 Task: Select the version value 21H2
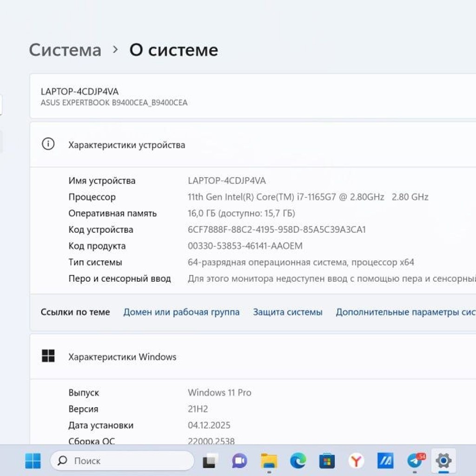click(x=198, y=409)
